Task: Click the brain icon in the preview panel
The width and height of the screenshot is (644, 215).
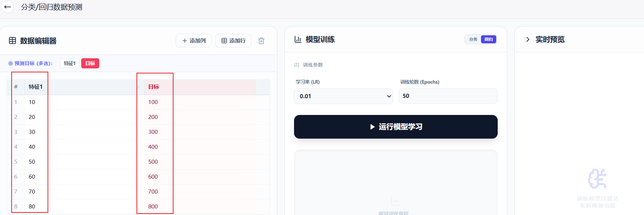Action: click(597, 179)
